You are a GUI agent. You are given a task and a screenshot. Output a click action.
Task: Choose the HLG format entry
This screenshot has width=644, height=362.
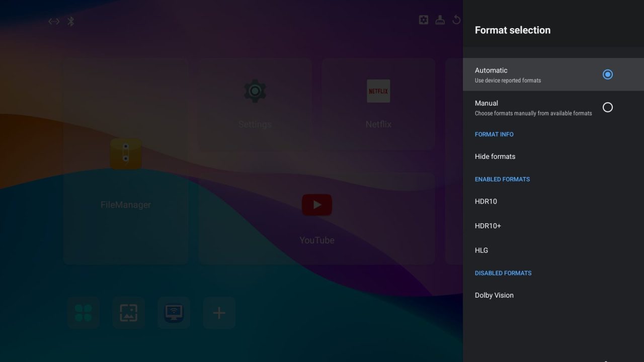pos(481,250)
